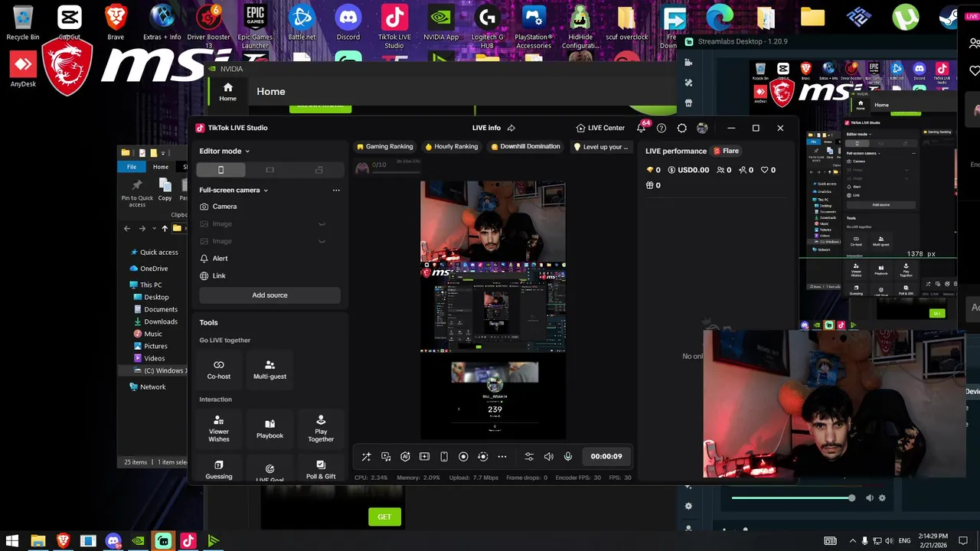Open the Gaming Ranking chip
This screenshot has height=551, width=980.
click(385, 147)
